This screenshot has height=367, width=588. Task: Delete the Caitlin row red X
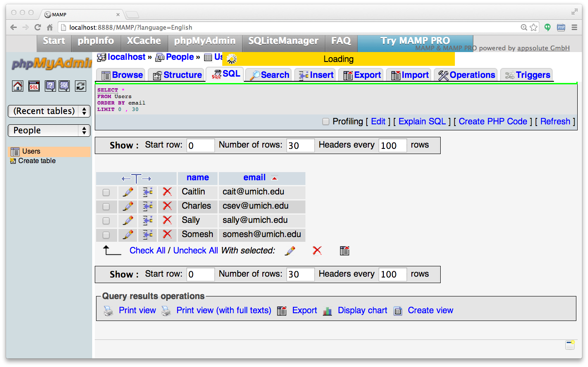(x=167, y=192)
